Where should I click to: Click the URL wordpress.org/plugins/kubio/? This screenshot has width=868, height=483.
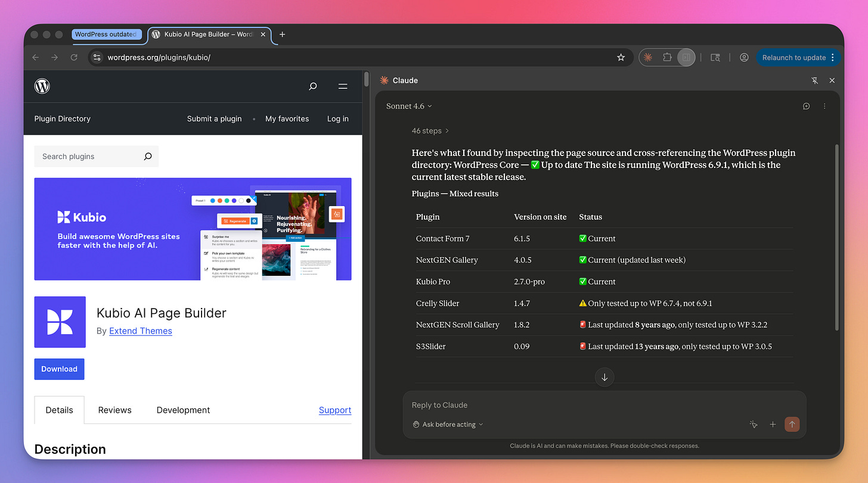pyautogui.click(x=159, y=58)
